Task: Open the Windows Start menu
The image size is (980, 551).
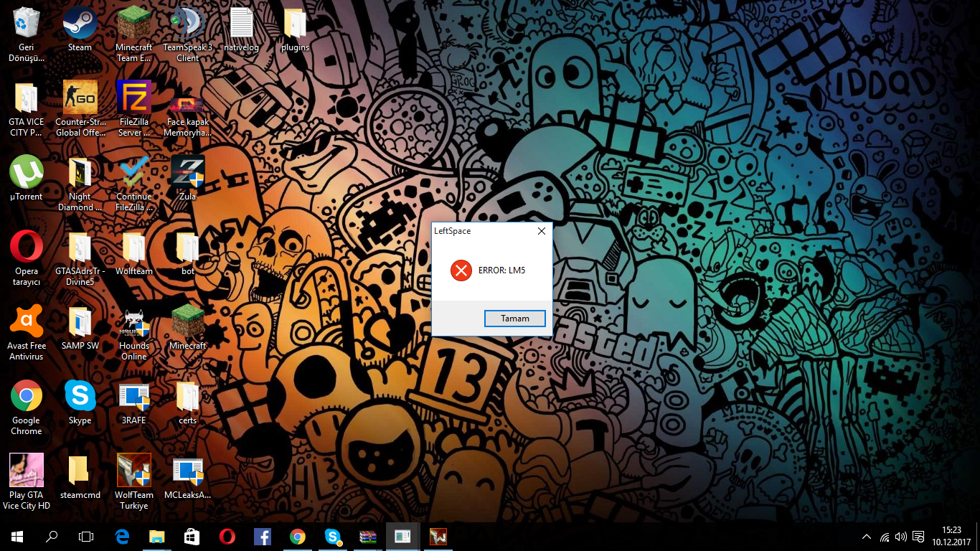Action: click(x=17, y=537)
